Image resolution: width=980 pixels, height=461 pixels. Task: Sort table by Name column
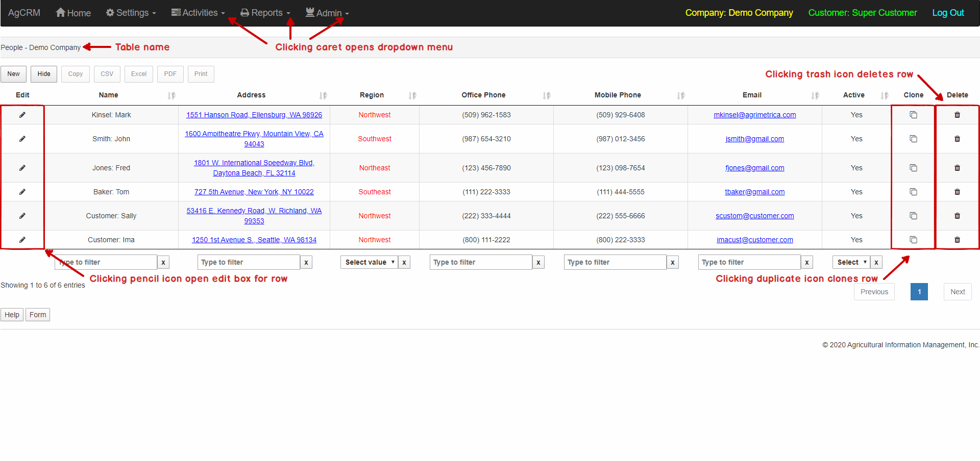coord(171,95)
